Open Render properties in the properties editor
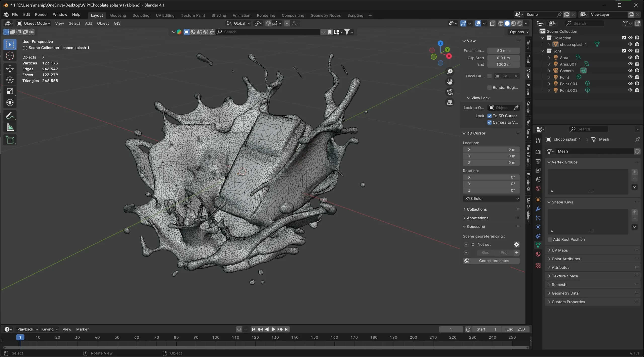644x357 pixels. click(x=538, y=151)
